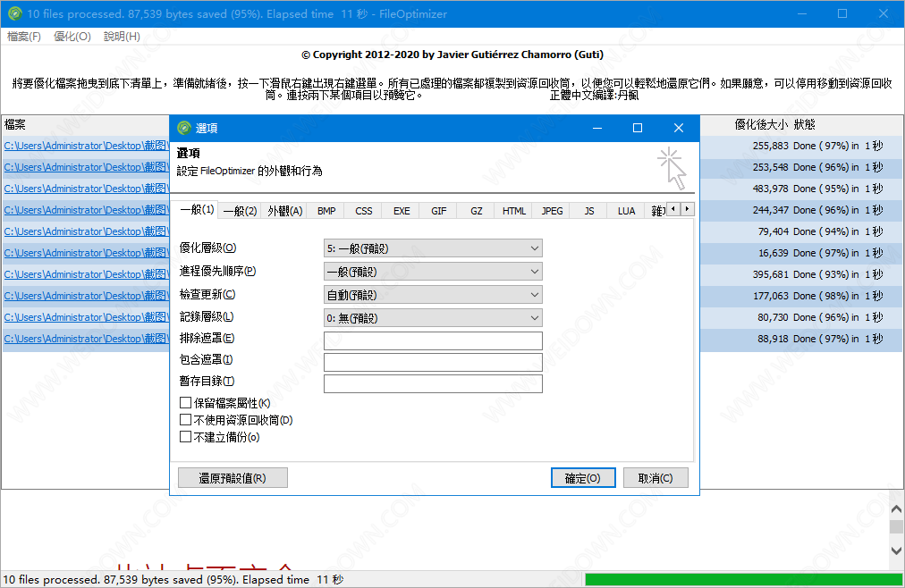Open the file link in the 395,681 row
905x588 pixels.
(x=86, y=274)
